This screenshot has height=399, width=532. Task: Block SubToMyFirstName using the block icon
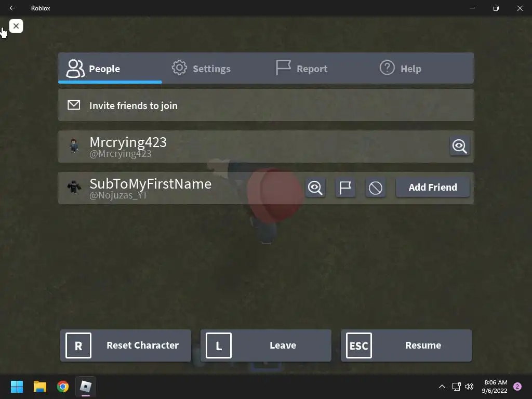[x=375, y=187]
